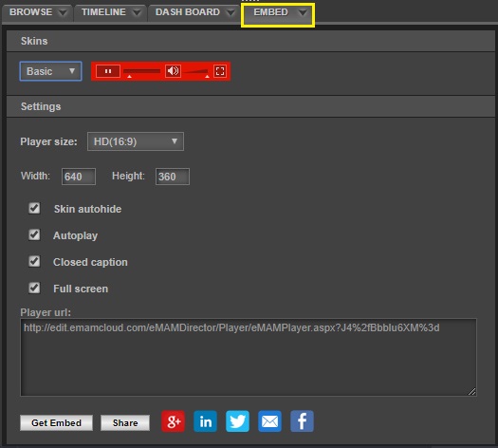Click the pause icon in the skin preview
Screen dimensions: 498x448
108,71
